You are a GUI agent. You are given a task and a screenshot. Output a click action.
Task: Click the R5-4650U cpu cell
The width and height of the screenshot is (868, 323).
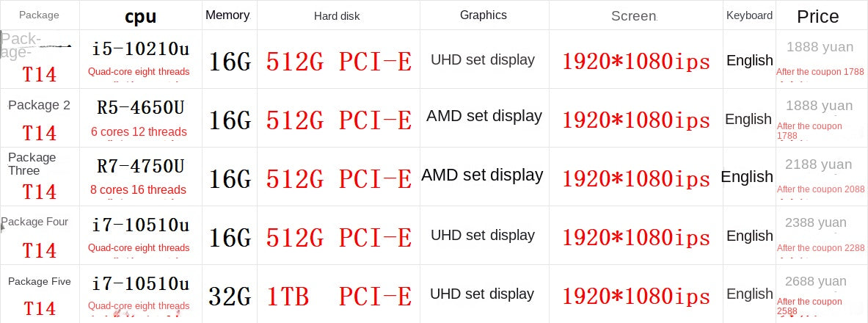140,108
